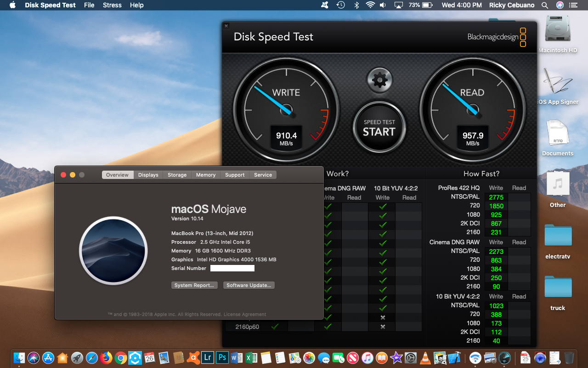This screenshot has height=368, width=588.
Task: Open the Stress menu
Action: (x=112, y=5)
